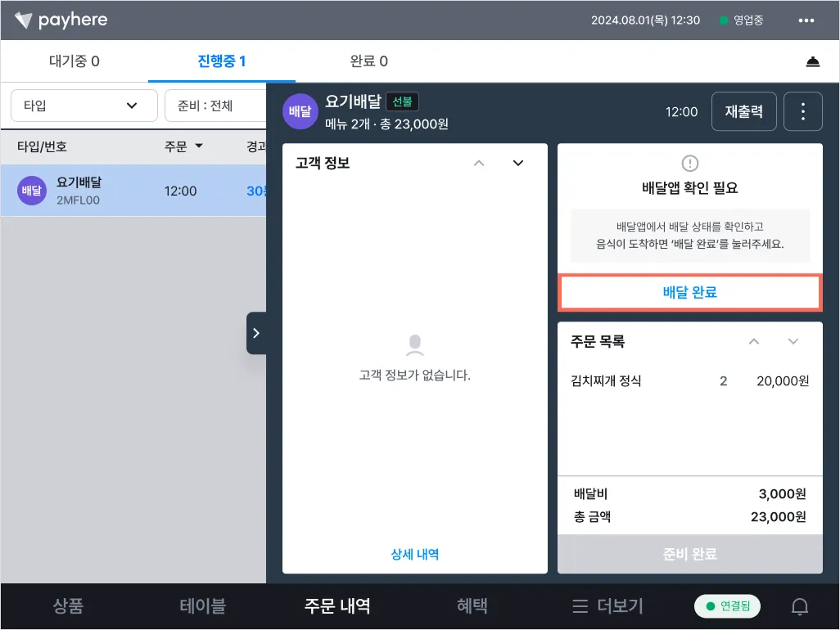Click the notification bell icon in bottom bar
Image resolution: width=840 pixels, height=630 pixels.
[x=800, y=606]
